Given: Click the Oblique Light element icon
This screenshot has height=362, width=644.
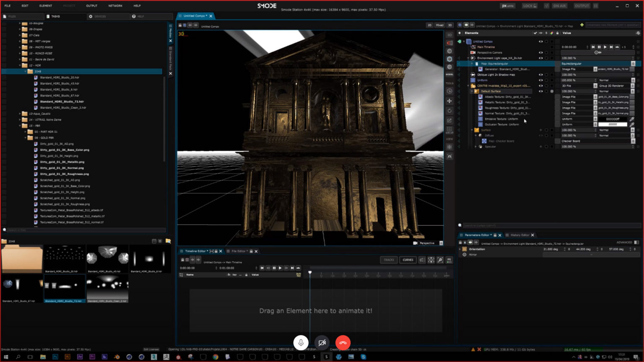Looking at the screenshot, I should (473, 75).
